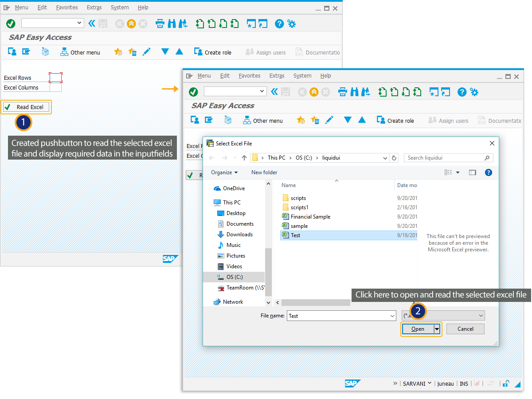This screenshot has height=399, width=532.
Task: Click the help icon in the Select Excel File dialog
Action: 489,172
